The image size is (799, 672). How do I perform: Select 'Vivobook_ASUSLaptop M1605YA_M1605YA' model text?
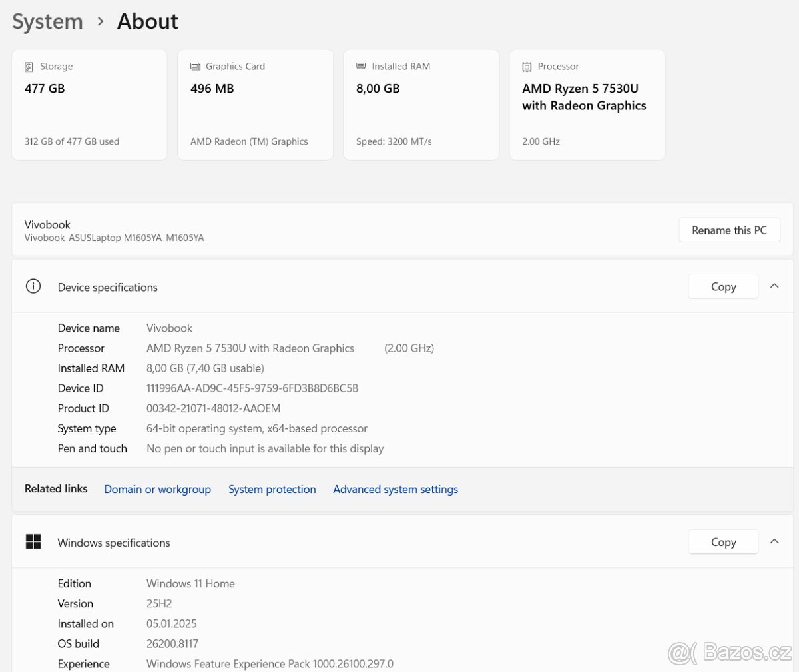[115, 238]
